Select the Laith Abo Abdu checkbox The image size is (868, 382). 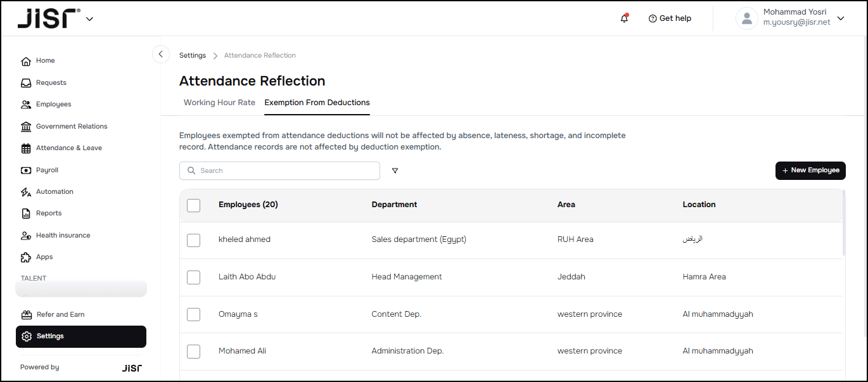tap(194, 277)
